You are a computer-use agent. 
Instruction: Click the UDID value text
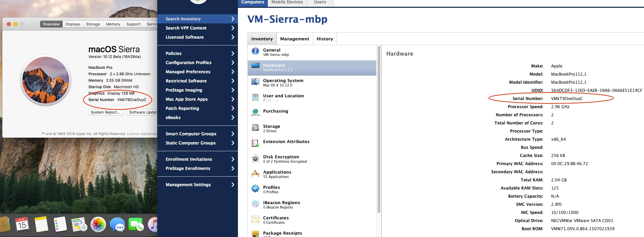pos(597,91)
